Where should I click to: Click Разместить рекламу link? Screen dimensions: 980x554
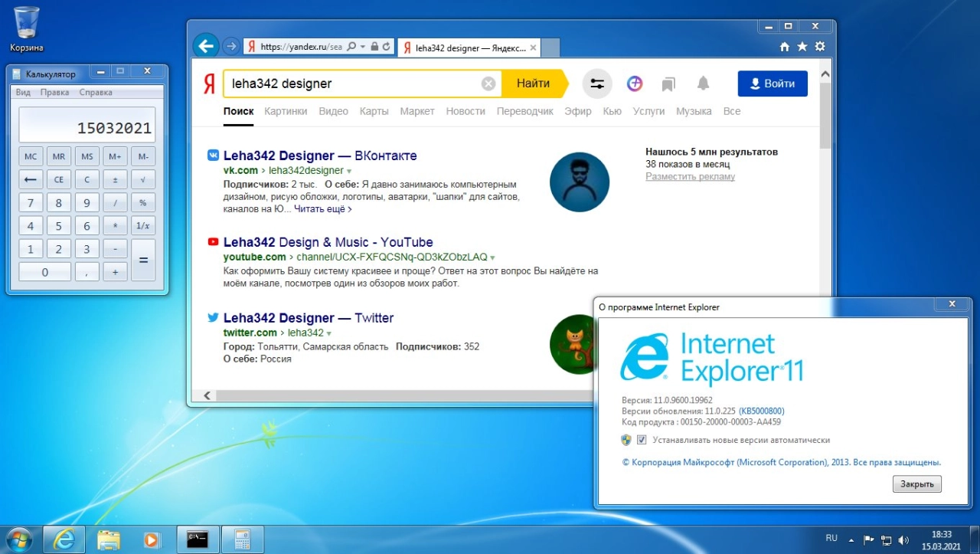690,176
